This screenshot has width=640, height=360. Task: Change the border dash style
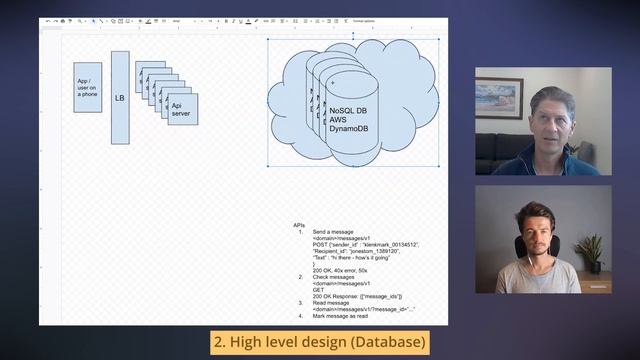pyautogui.click(x=164, y=21)
